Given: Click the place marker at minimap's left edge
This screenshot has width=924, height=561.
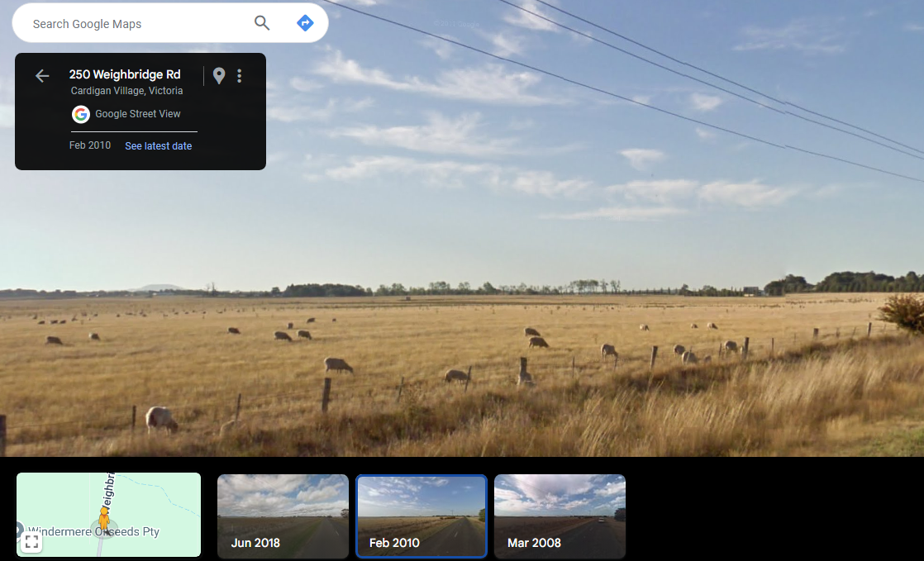Looking at the screenshot, I should [x=19, y=530].
